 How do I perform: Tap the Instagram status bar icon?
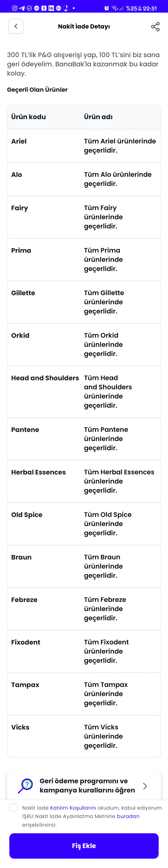coord(14,8)
